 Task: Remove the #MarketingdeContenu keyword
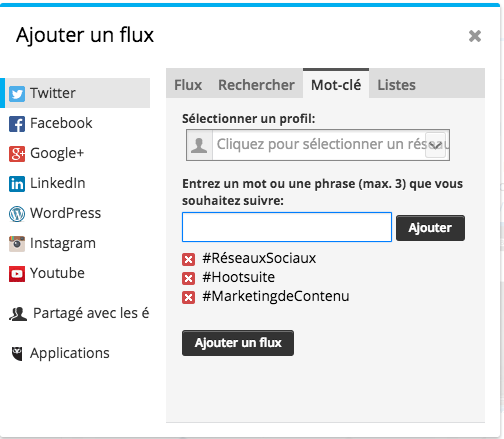click(188, 297)
